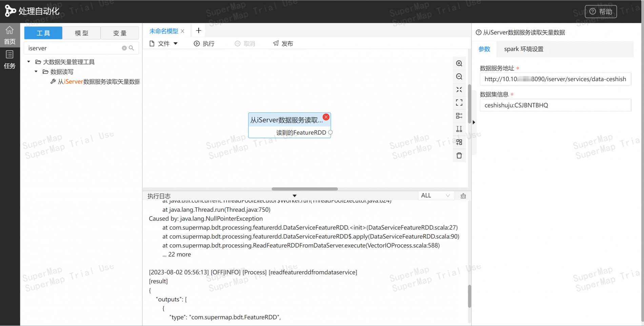Click the '[result]' log line

click(158, 281)
